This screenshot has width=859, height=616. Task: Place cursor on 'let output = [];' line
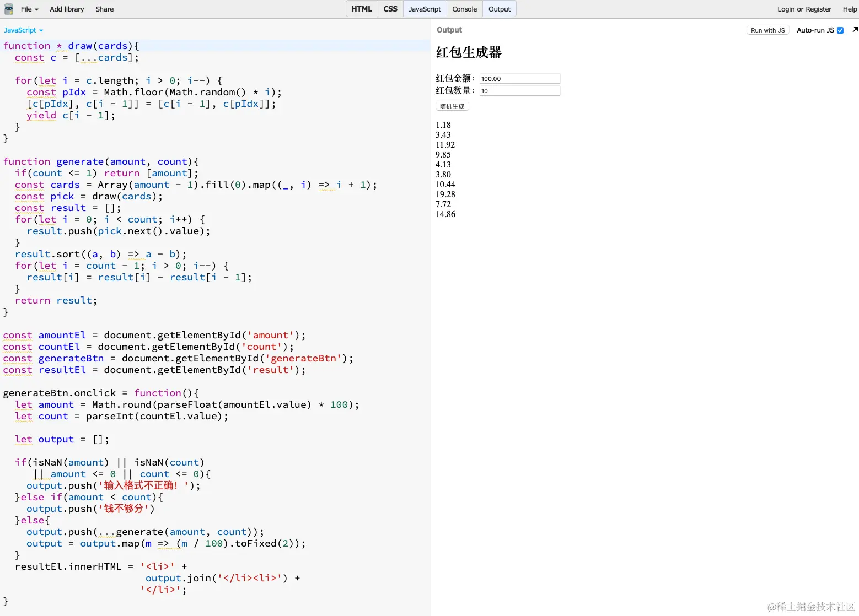(x=62, y=439)
